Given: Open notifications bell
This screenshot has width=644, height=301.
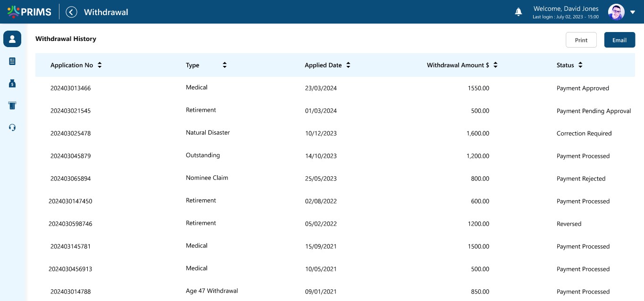Looking at the screenshot, I should pyautogui.click(x=518, y=12).
